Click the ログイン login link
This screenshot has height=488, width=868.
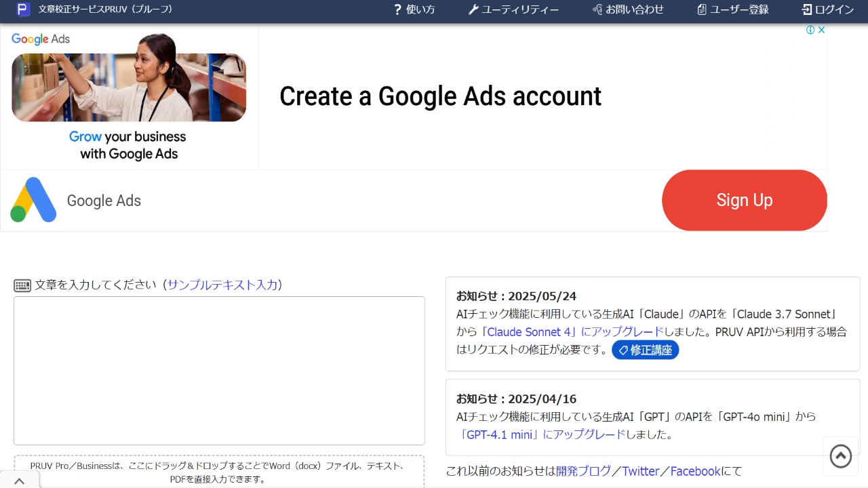828,9
